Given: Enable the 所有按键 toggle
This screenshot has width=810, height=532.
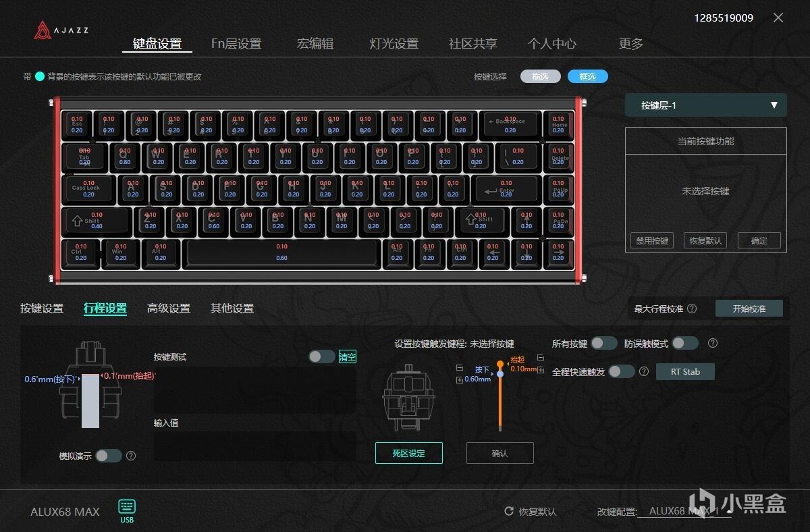Looking at the screenshot, I should [x=603, y=344].
